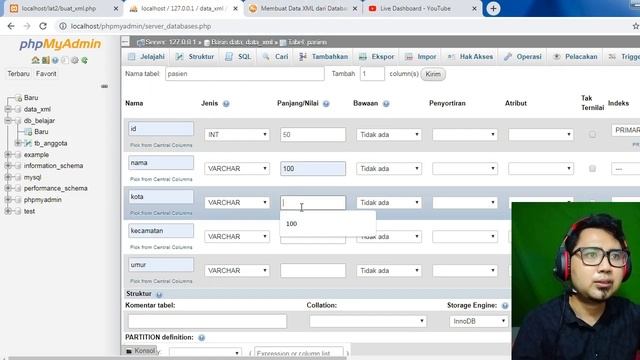
Task: Open the phpMyAdmin documentation question-mark icon
Action: tap(55, 60)
